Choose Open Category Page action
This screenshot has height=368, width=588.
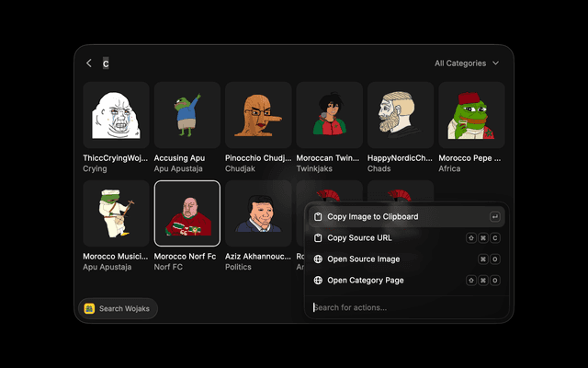tap(406, 280)
